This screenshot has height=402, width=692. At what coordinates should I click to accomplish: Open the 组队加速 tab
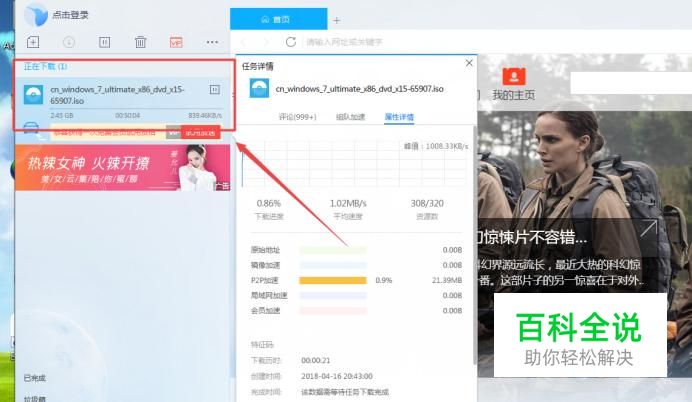(x=350, y=117)
